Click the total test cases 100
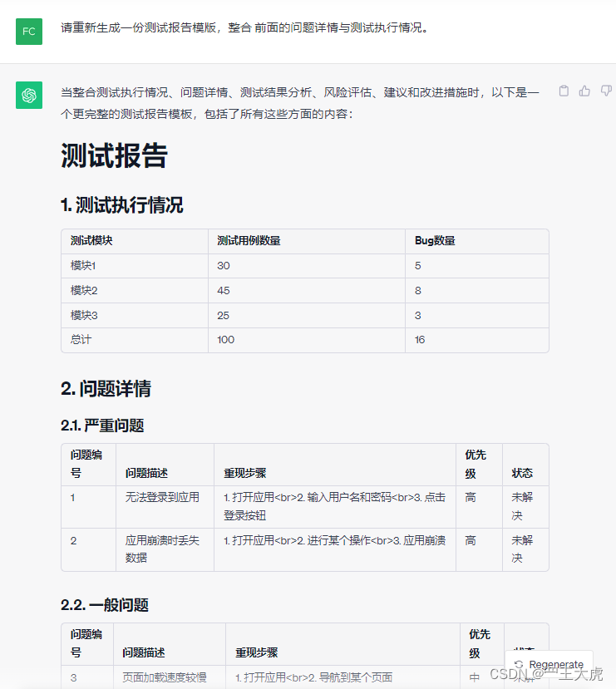Viewport: 616px width, 689px height. [x=226, y=340]
